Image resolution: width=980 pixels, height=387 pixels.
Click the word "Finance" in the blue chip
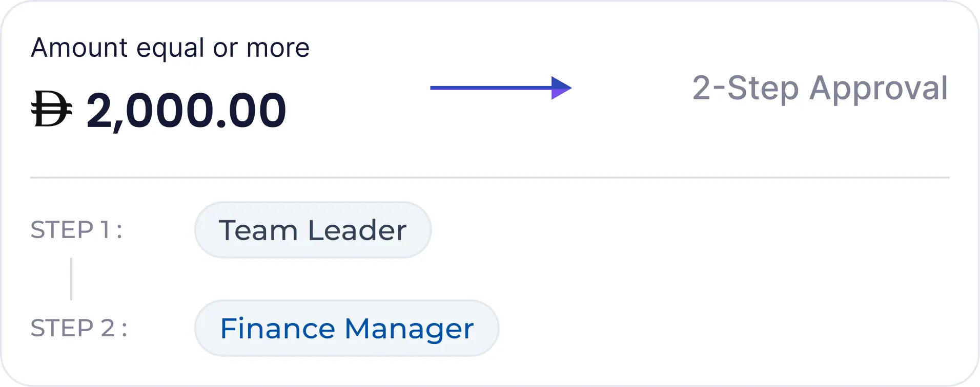[x=277, y=329]
